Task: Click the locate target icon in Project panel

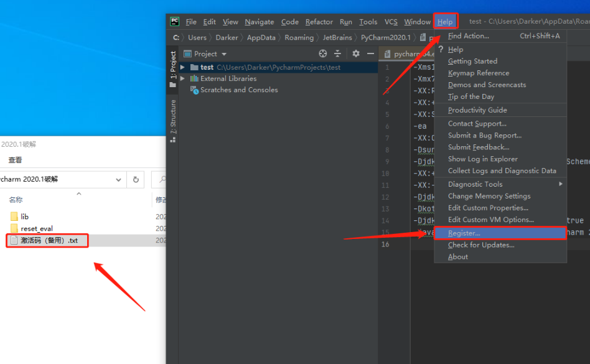Action: point(323,54)
